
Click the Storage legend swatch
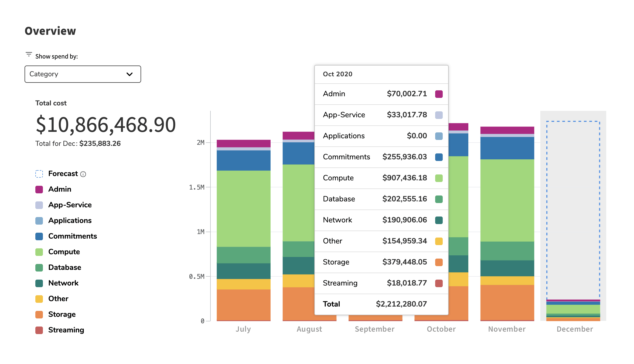coord(39,315)
